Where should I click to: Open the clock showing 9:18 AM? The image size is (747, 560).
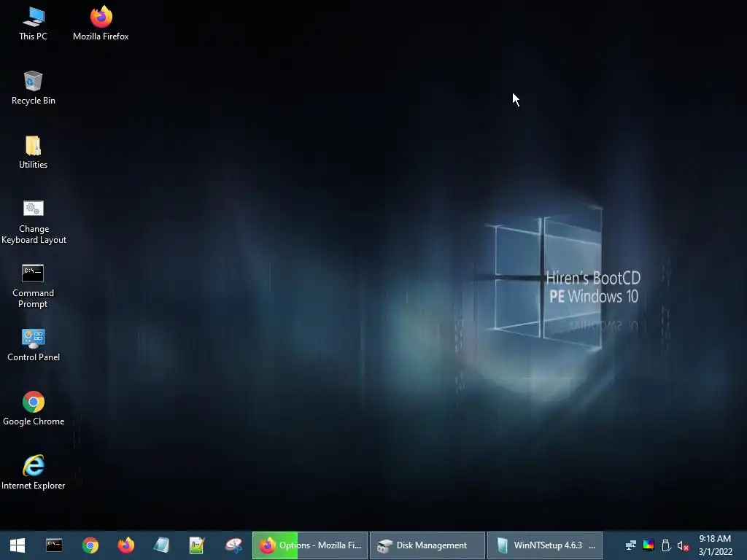pyautogui.click(x=715, y=545)
